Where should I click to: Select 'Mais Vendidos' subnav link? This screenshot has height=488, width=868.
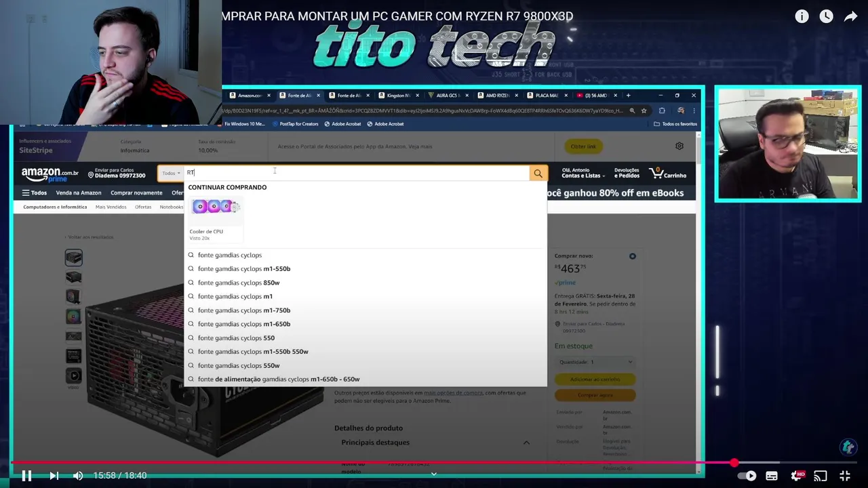tap(111, 207)
